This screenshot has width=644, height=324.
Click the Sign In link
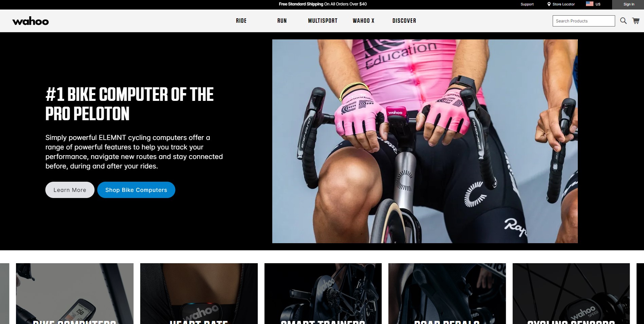coord(629,4)
